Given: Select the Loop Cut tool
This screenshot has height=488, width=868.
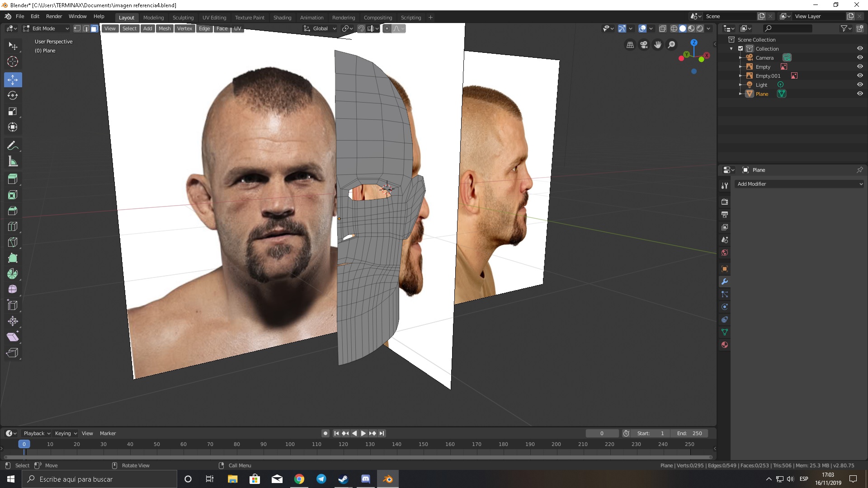Looking at the screenshot, I should 13,226.
